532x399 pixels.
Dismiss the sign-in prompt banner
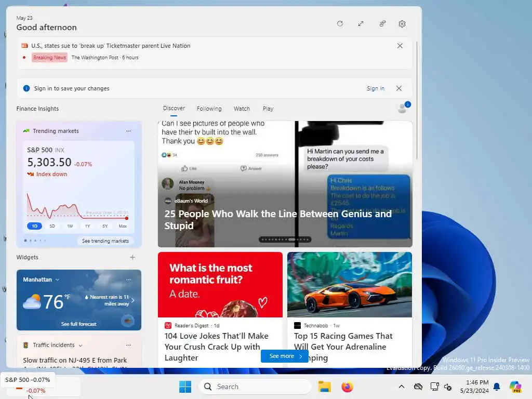399,88
